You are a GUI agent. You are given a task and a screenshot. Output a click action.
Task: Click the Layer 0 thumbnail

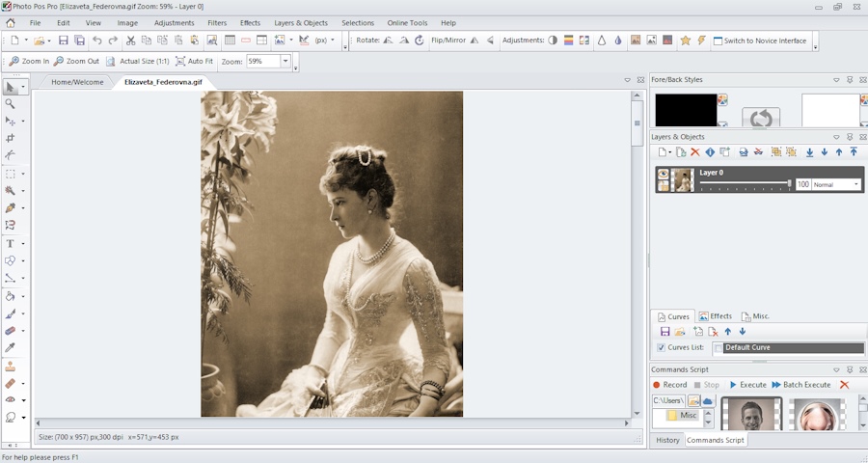pyautogui.click(x=683, y=179)
